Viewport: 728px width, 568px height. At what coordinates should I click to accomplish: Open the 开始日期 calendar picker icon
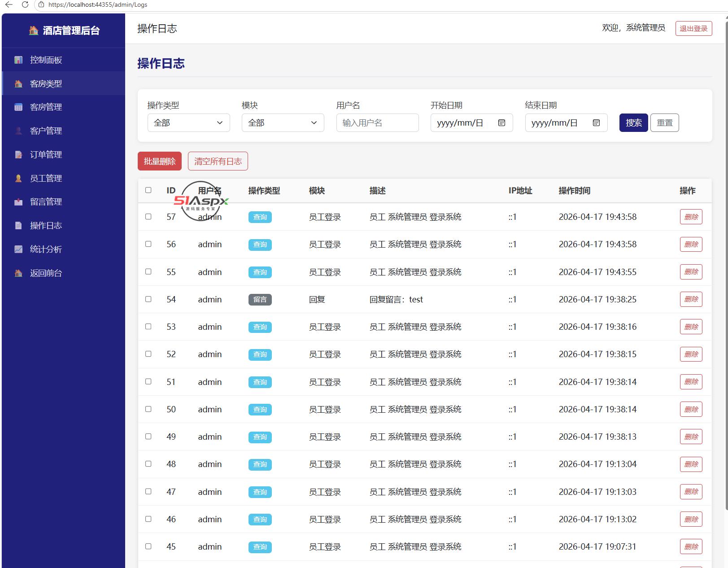click(501, 123)
